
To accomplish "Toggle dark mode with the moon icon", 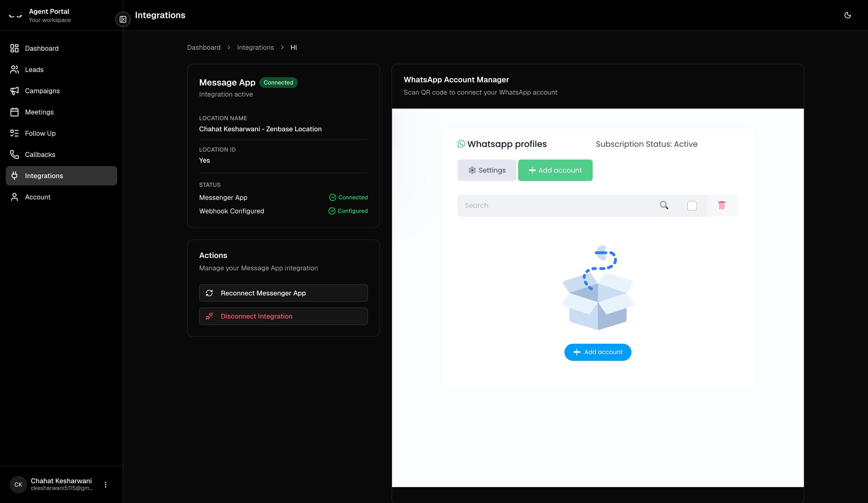I will [x=848, y=15].
